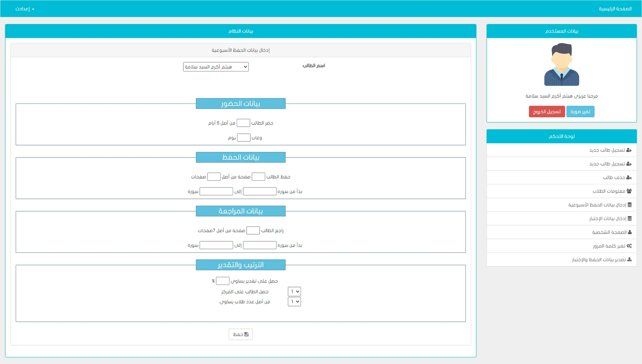Click بدأ من سورة field in بيانات المراجعة
The height and width of the screenshot is (364, 642).
pos(260,245)
